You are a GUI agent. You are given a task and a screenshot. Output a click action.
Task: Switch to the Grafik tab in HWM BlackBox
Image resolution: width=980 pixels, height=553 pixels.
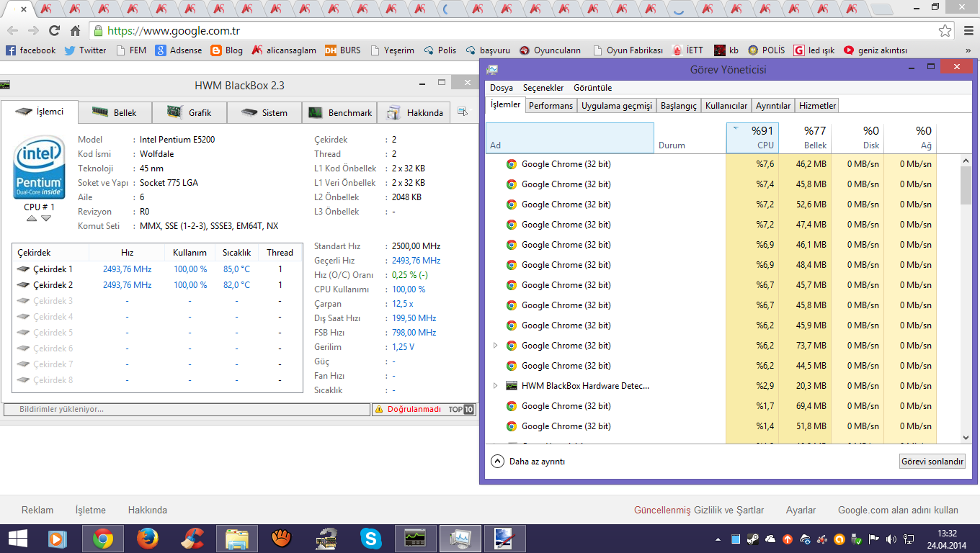190,112
